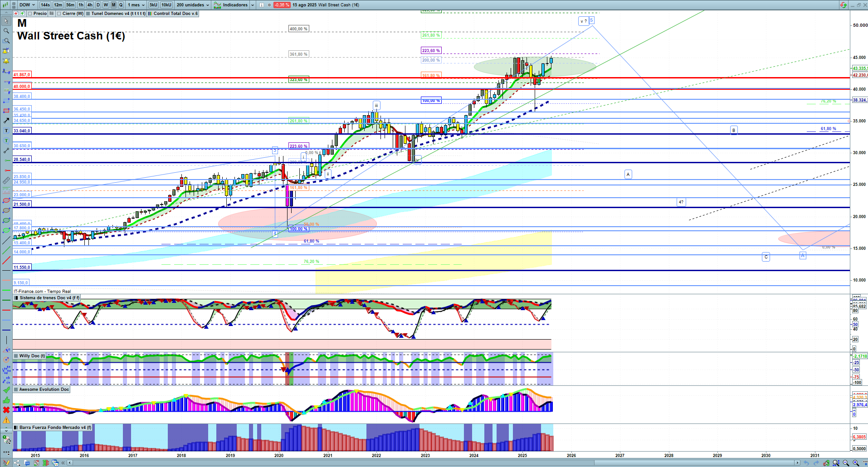Toggle the Tunel Domenec v4 indicator box

coord(88,14)
